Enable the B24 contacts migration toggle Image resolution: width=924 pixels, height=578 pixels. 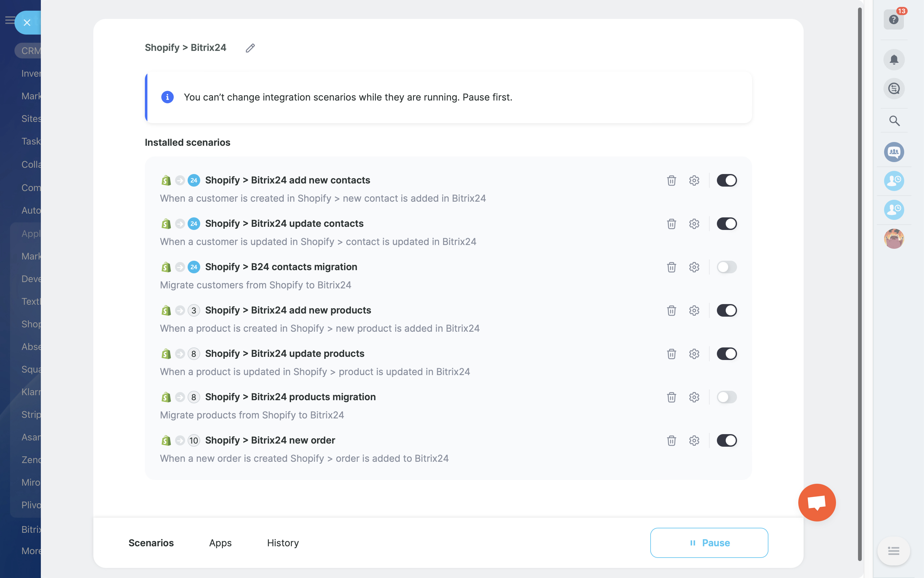coord(726,267)
